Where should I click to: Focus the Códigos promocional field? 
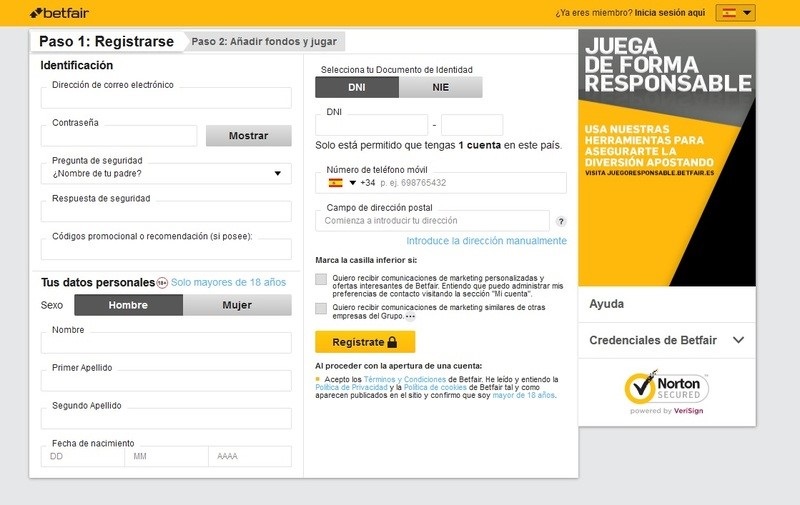tap(166, 249)
